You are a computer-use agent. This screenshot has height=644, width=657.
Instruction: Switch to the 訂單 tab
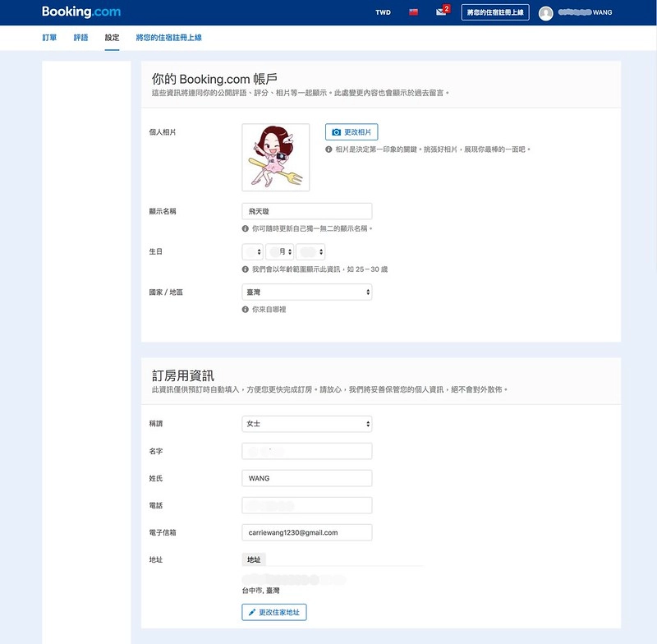pos(50,38)
